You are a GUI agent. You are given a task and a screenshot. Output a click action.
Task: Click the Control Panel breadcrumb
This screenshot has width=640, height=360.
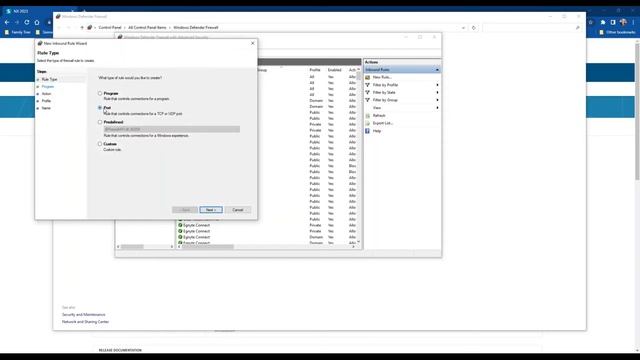110,28
